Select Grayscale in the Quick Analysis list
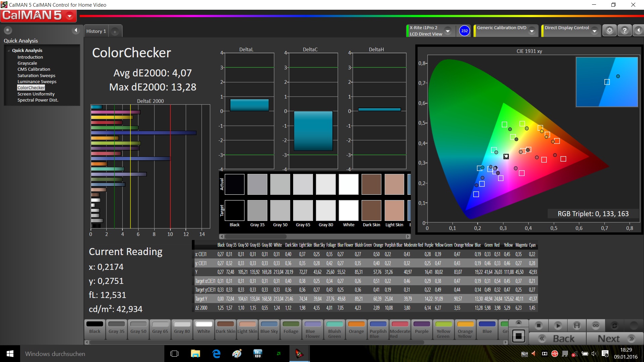This screenshot has width=644, height=362. 27,63
